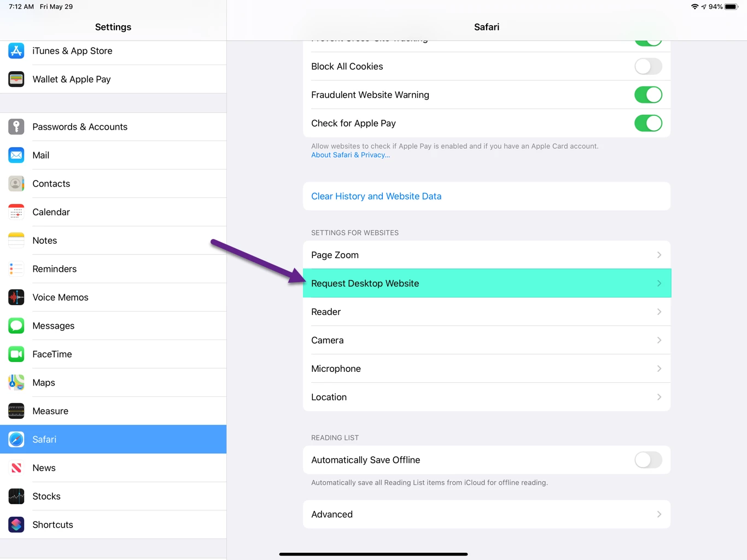Tap the FaceTime camera icon

(16, 354)
